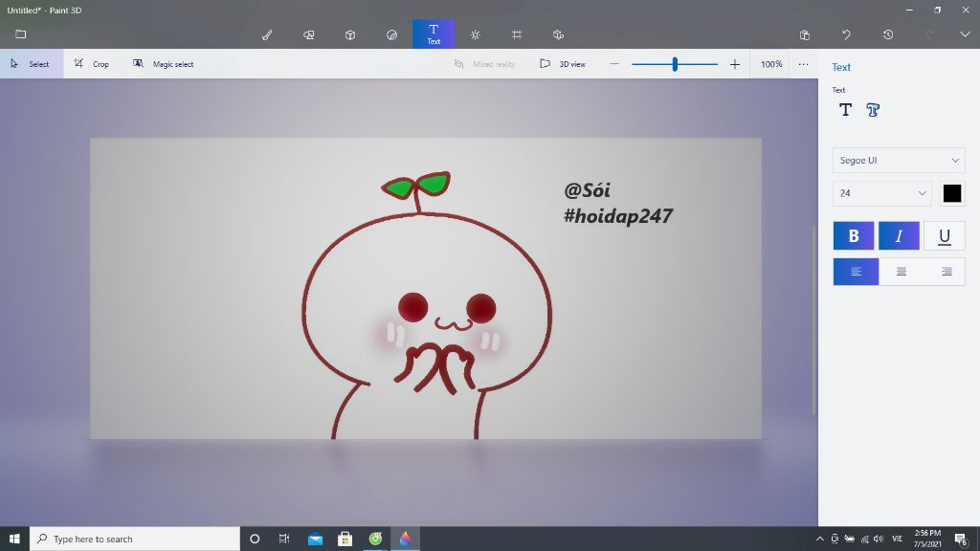Screen dimensions: 980x551
Task: Open the more options ellipsis
Action: 803,64
